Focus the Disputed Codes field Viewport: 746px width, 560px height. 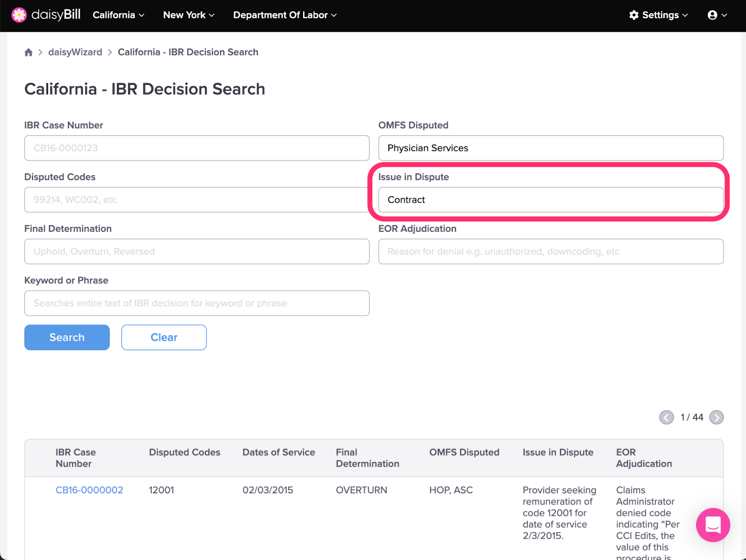197,200
